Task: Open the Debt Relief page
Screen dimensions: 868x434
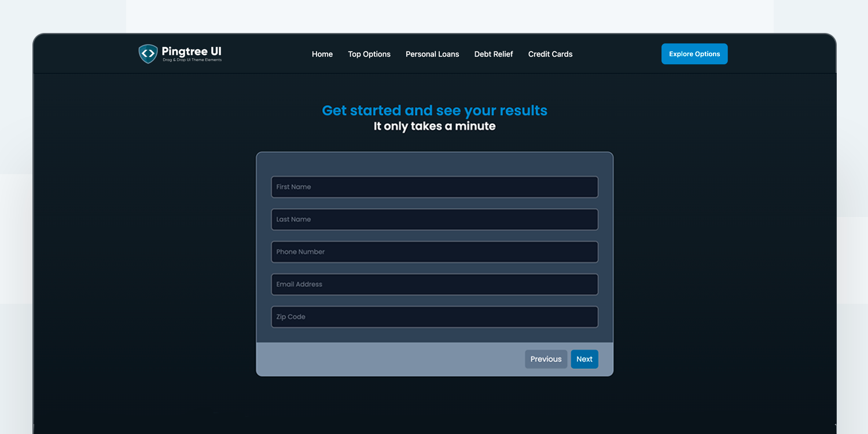Action: (x=494, y=54)
